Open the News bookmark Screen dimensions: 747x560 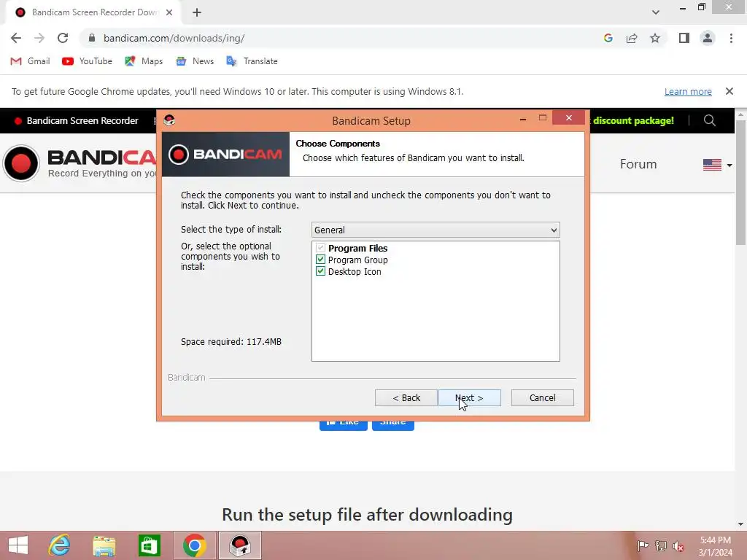195,61
